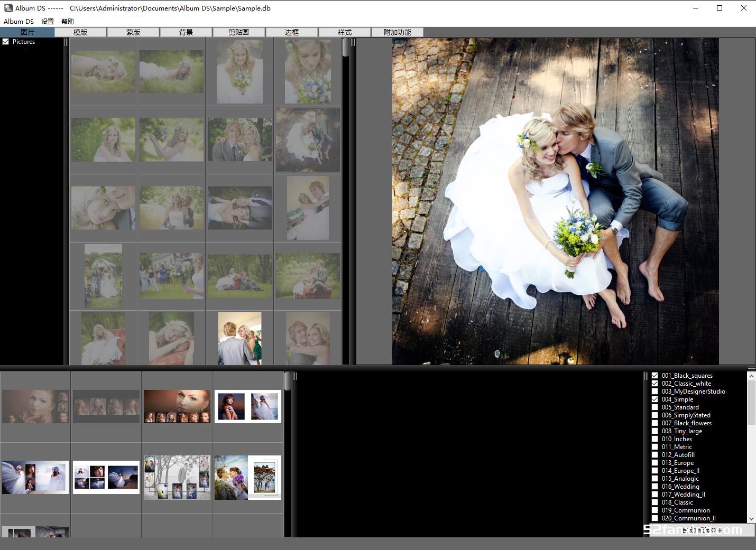Click the photo grid vertical scrollbar handle
The width and height of the screenshot is (756, 550).
pos(346,47)
